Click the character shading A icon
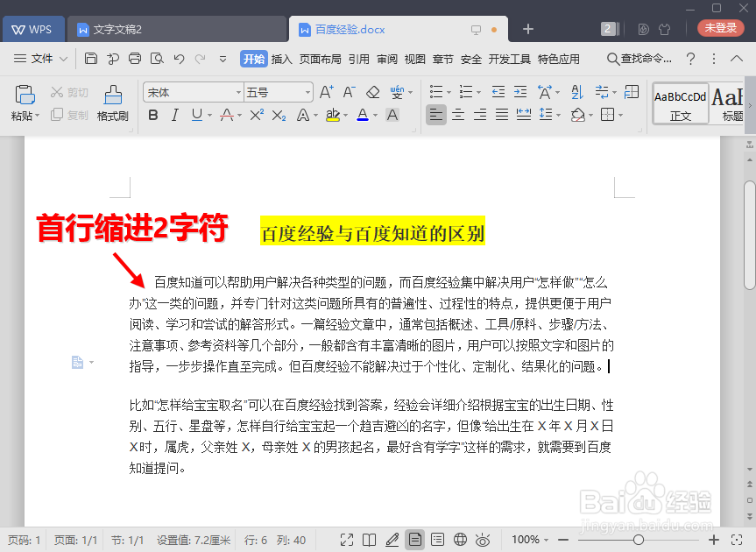This screenshot has height=552, width=756. [x=392, y=115]
